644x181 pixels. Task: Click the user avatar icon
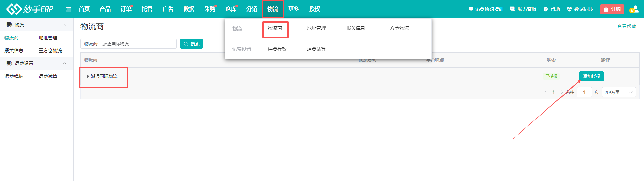pyautogui.click(x=634, y=9)
